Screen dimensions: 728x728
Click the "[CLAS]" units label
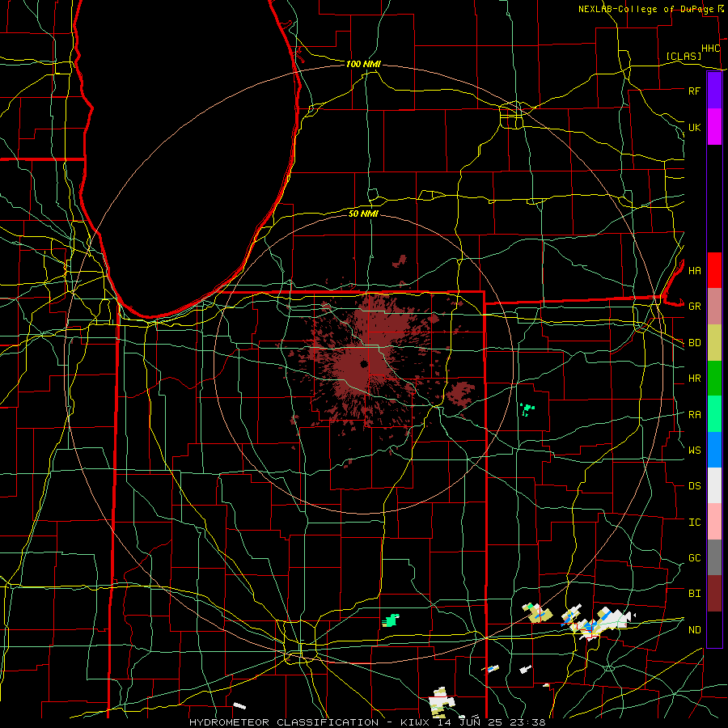pos(684,56)
